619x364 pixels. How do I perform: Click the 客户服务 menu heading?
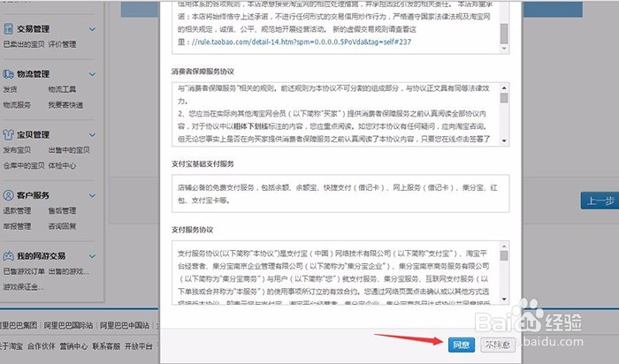coord(34,195)
